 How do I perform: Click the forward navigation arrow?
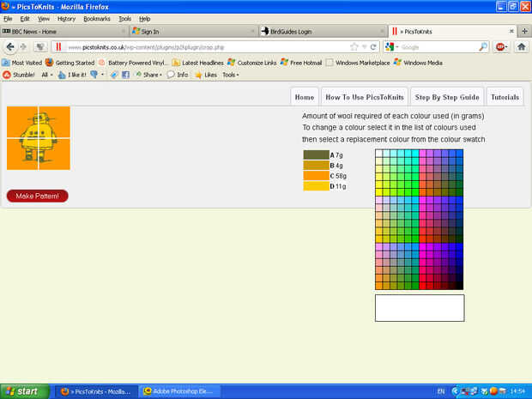24,47
